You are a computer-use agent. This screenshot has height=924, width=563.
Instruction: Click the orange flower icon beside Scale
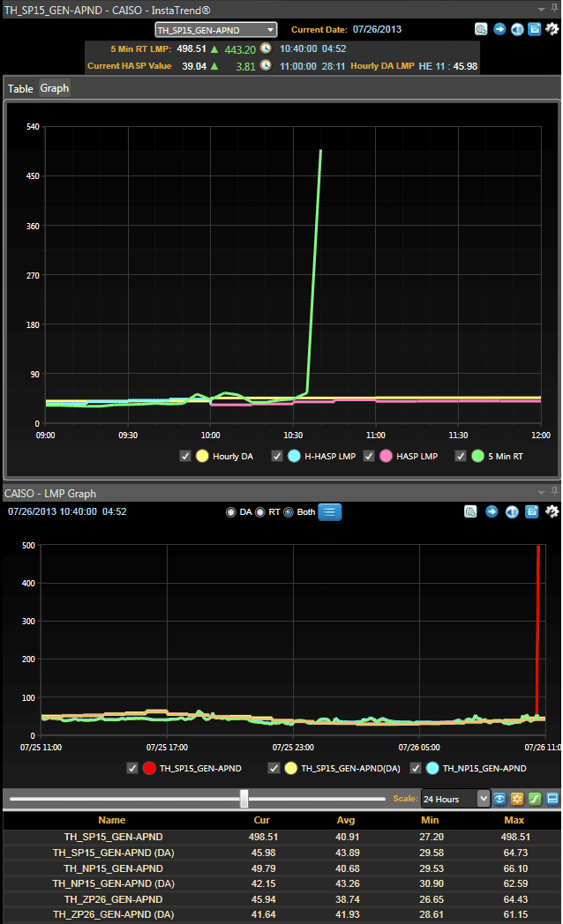point(517,799)
